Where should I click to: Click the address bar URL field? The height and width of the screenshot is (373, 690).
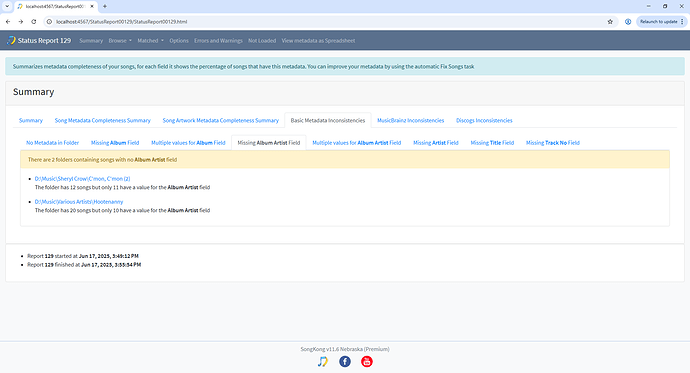326,22
